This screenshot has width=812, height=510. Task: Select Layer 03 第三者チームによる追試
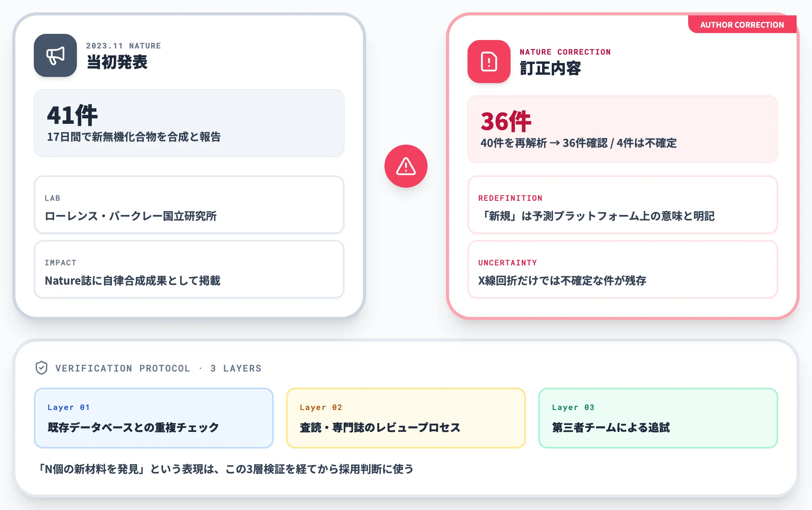(x=658, y=418)
